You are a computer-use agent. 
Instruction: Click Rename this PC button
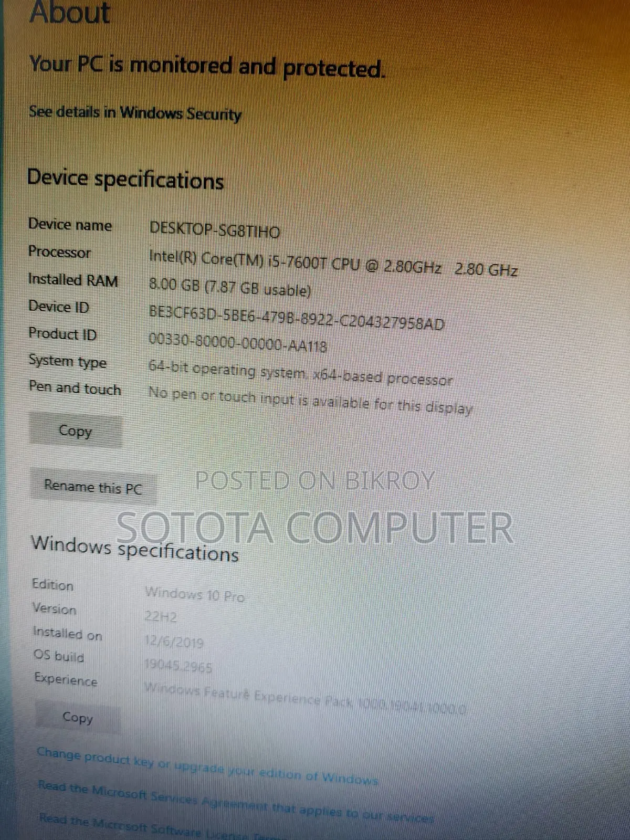93,487
